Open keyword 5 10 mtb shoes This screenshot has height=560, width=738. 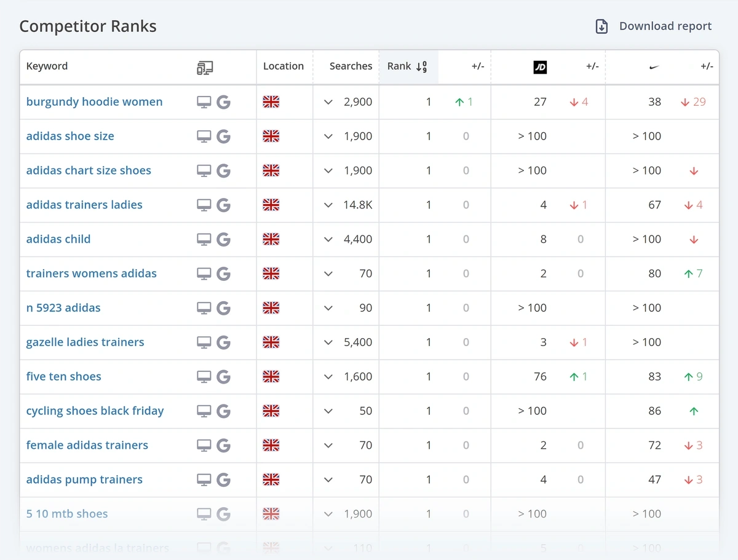[67, 514]
